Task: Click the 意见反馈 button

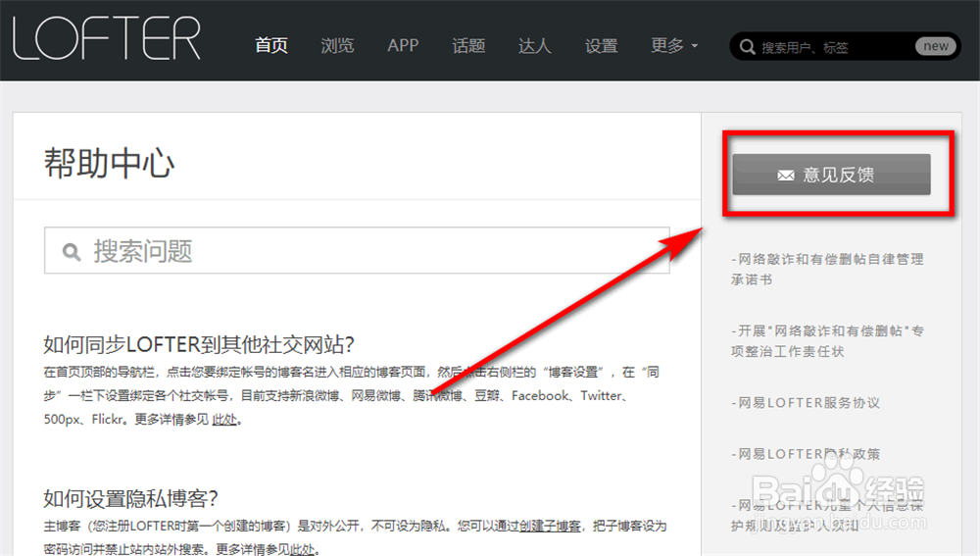Action: 831,175
